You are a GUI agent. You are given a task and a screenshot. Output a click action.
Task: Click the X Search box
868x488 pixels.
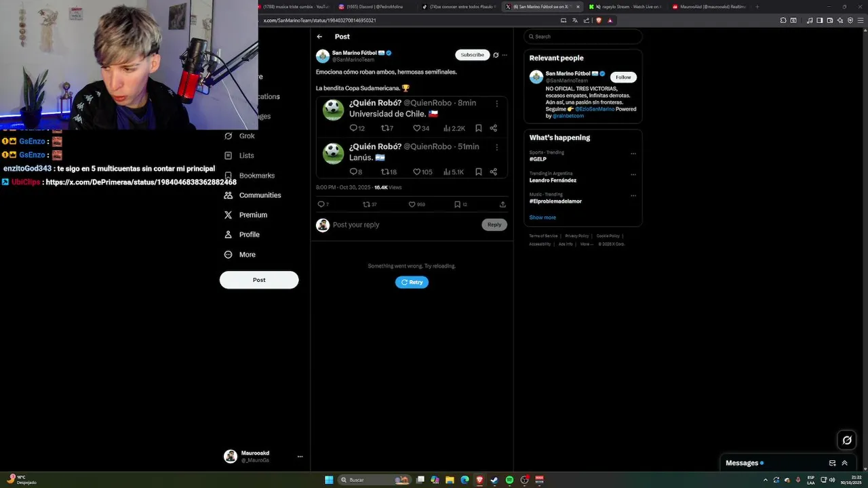tap(583, 37)
